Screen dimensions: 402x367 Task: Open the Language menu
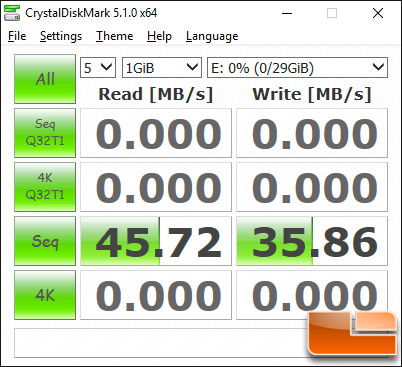tap(212, 36)
